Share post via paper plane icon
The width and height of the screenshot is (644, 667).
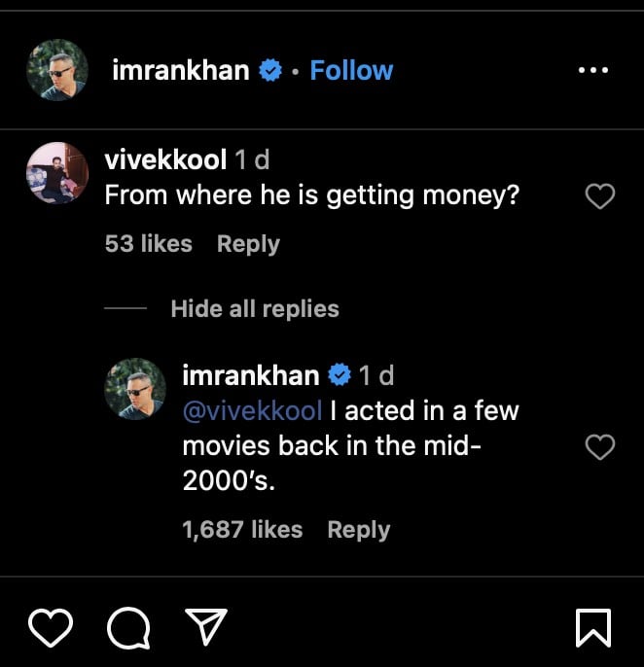pos(206,626)
